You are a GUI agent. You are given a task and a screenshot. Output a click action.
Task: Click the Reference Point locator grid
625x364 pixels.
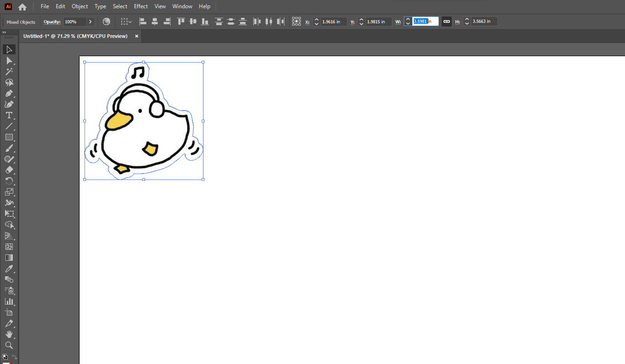coord(296,21)
